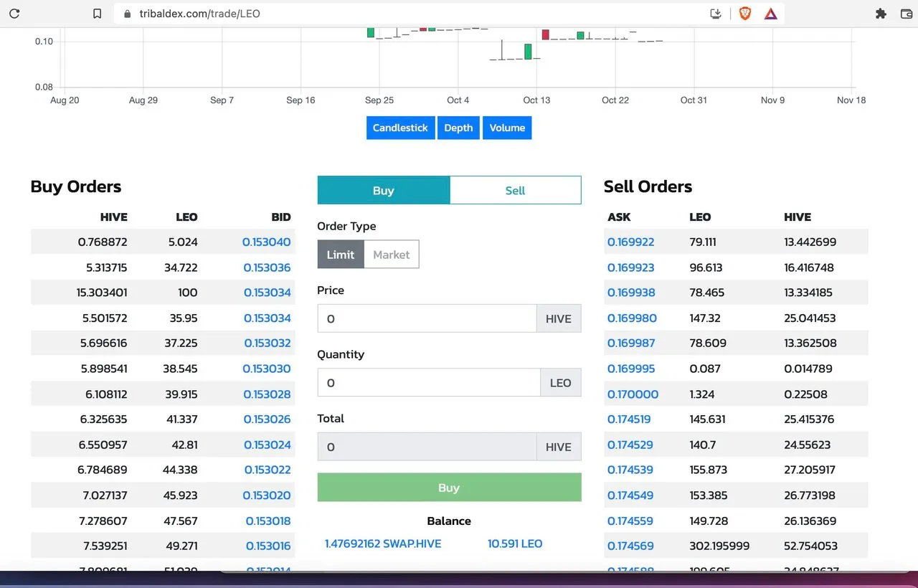This screenshot has width=918, height=588.
Task: Click bid price 0.153020
Action: coord(267,495)
